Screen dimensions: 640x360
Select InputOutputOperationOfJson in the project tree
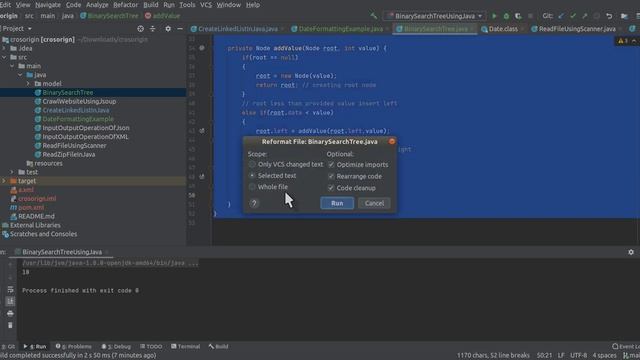pos(86,128)
